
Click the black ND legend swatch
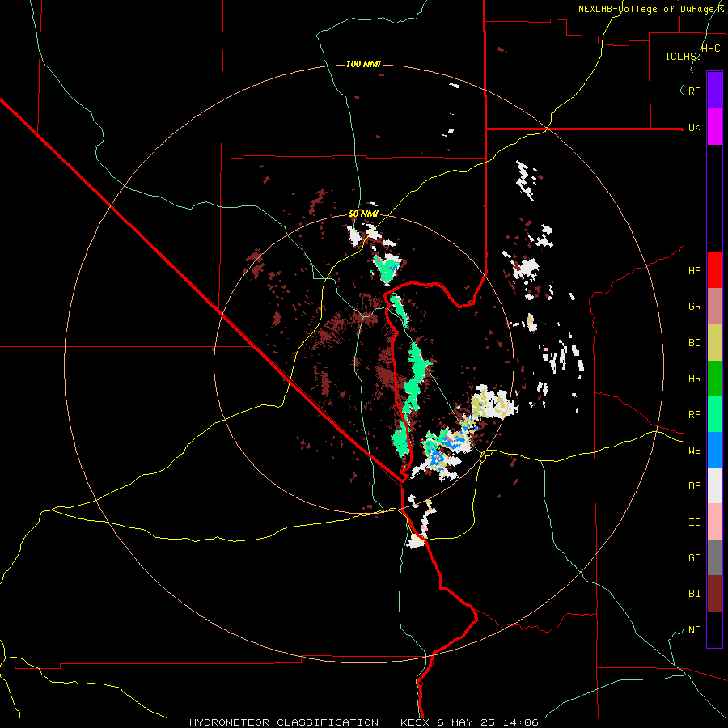coord(714,629)
